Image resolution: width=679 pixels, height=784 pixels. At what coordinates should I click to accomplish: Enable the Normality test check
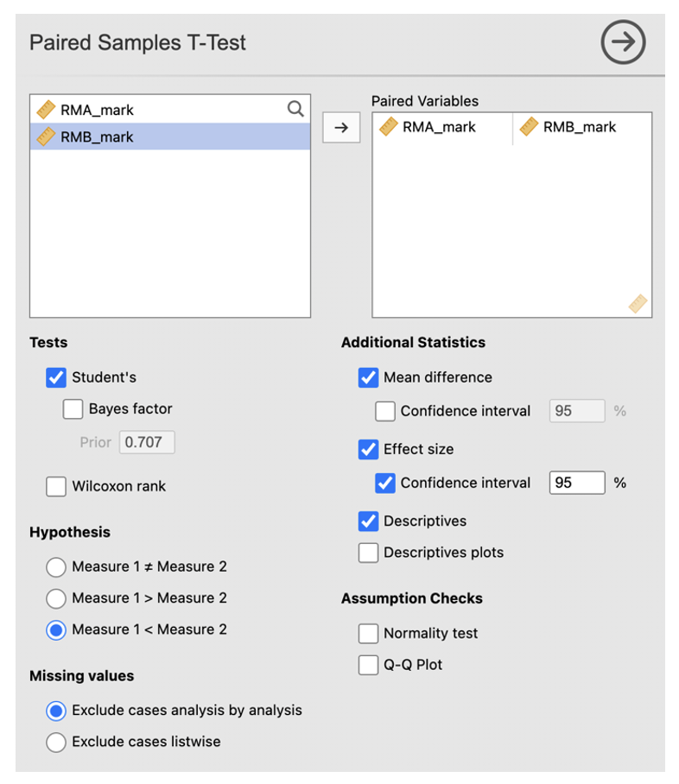(x=368, y=634)
